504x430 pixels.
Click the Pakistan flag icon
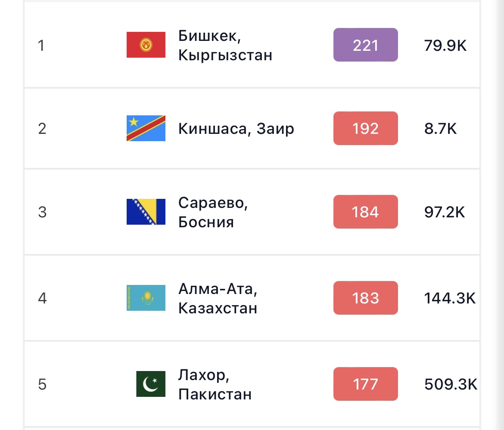[x=151, y=384]
